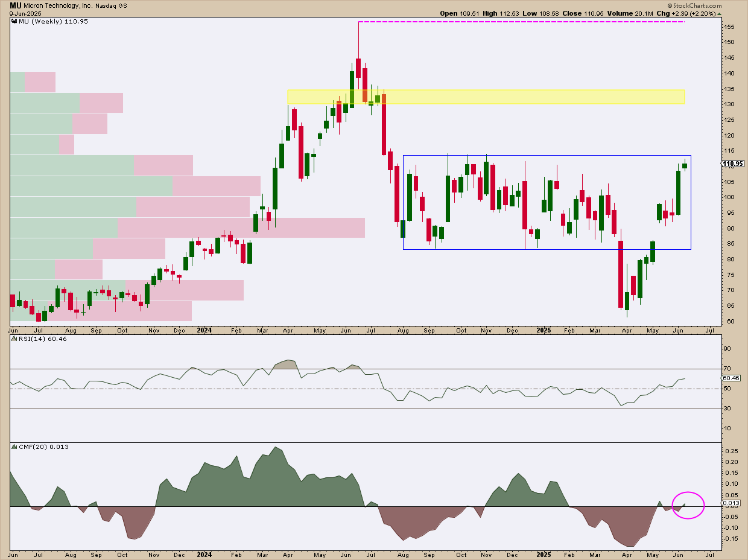748x560 pixels.
Task: Select the 110.95 last-price tag on price axis
Action: coord(734,164)
